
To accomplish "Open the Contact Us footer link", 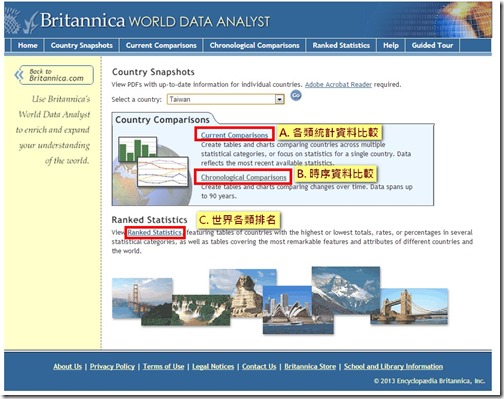I will pyautogui.click(x=259, y=366).
